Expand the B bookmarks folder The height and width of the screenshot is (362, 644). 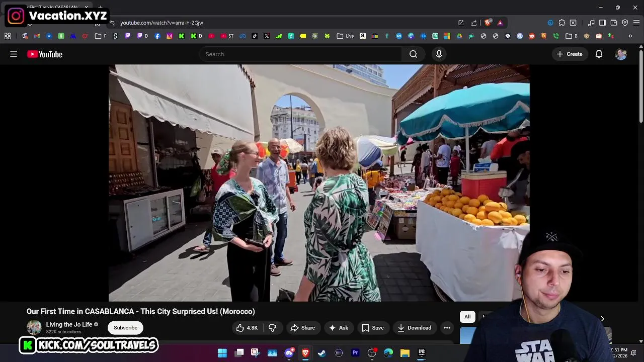(572, 36)
